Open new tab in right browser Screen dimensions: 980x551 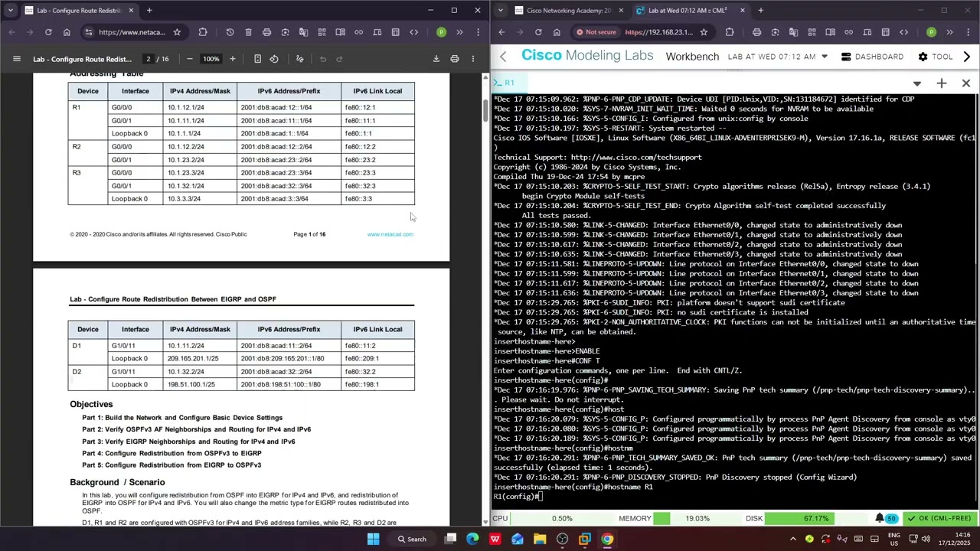[x=760, y=11]
